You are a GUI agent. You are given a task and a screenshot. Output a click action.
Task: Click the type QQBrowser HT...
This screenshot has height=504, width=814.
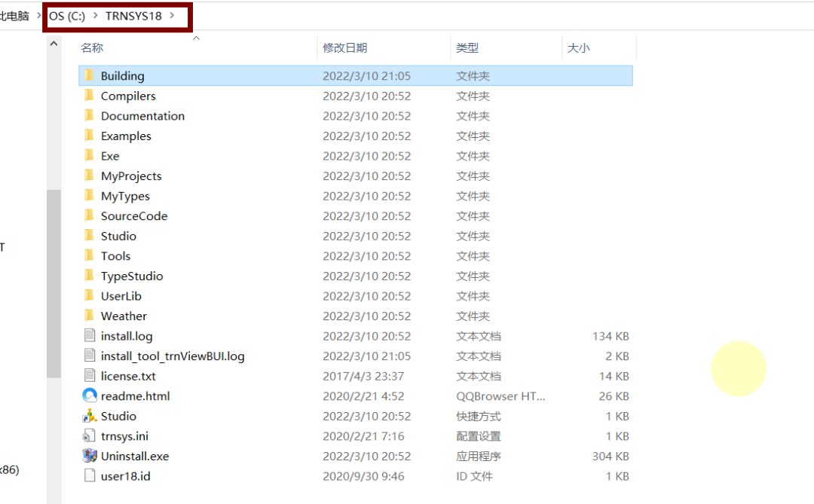500,396
